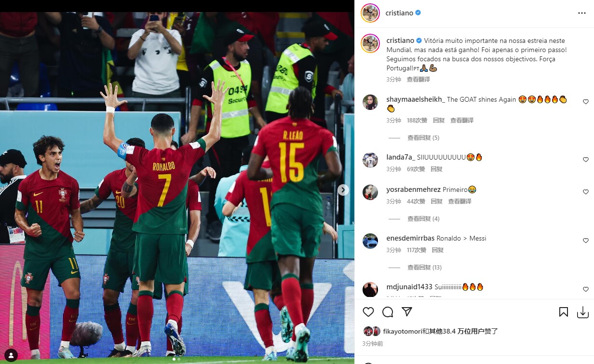
Task: Expand replies (5) under shaymaaelsheikh_ comment
Action: tap(423, 138)
